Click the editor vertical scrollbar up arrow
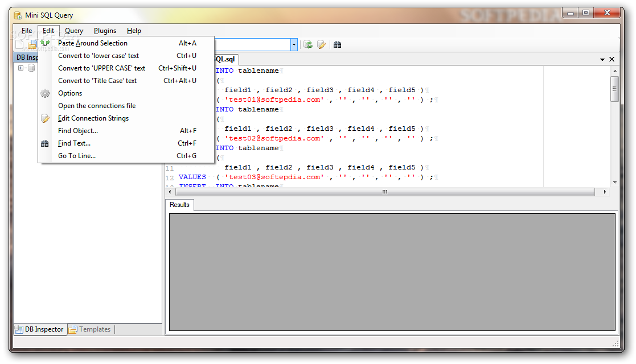636x364 pixels. tap(615, 71)
